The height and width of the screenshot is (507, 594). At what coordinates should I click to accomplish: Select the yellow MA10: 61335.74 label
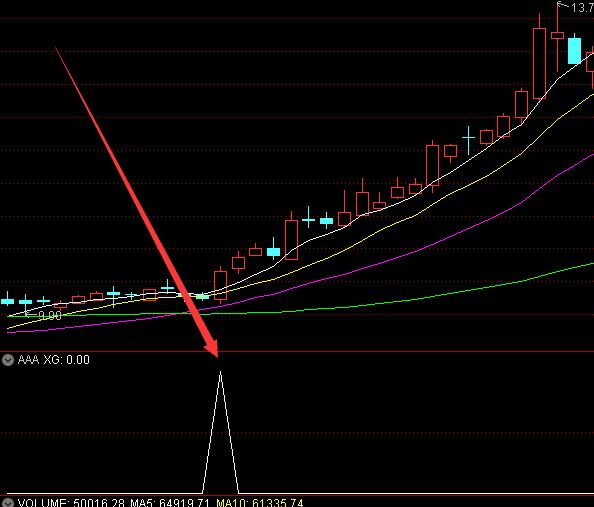(259, 503)
